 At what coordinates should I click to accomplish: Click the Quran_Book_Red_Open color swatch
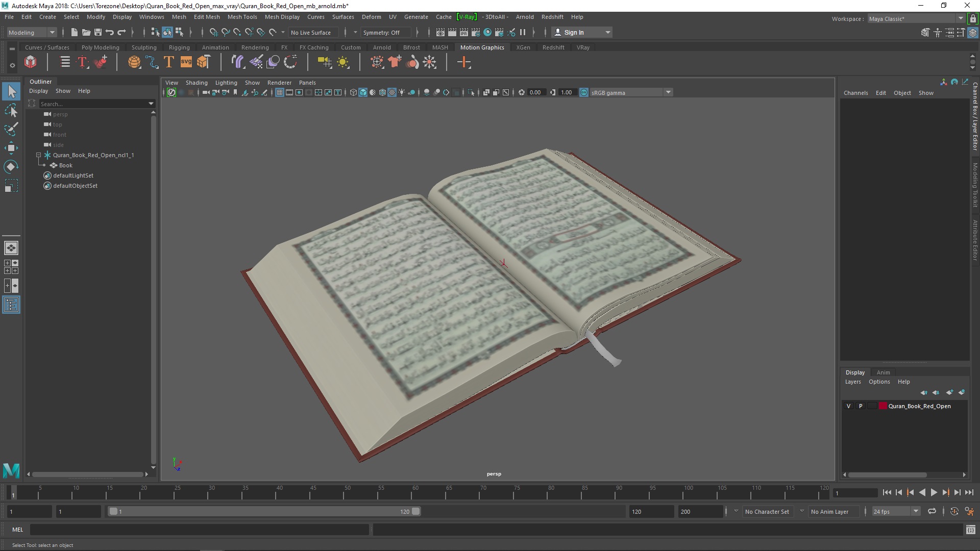pyautogui.click(x=881, y=406)
